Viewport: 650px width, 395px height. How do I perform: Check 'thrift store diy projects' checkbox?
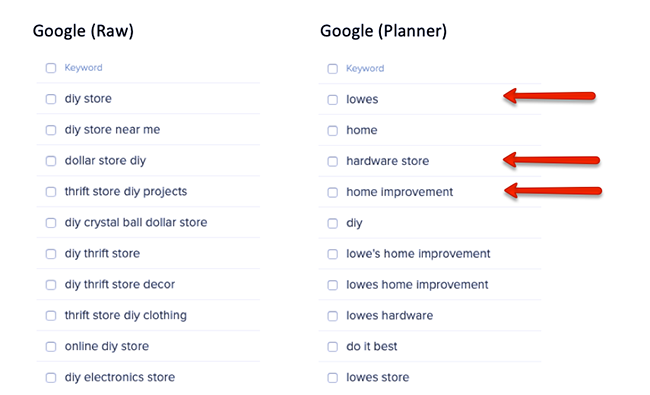click(51, 192)
